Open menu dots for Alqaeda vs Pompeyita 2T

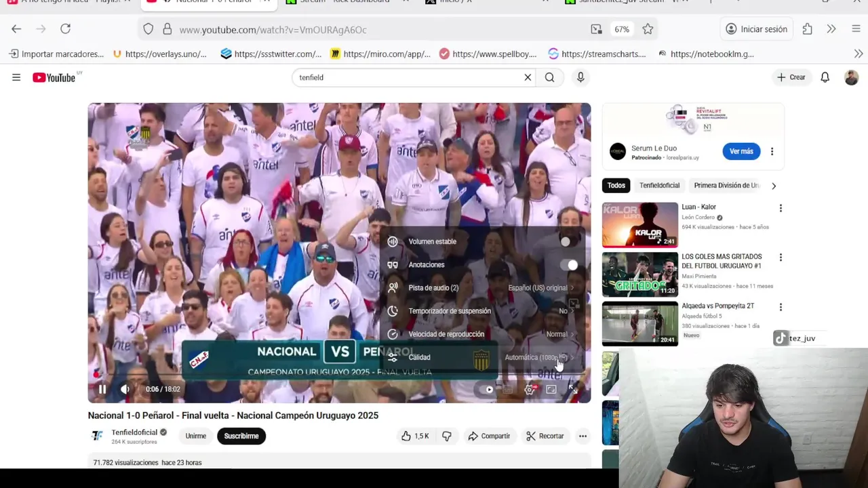click(x=781, y=307)
